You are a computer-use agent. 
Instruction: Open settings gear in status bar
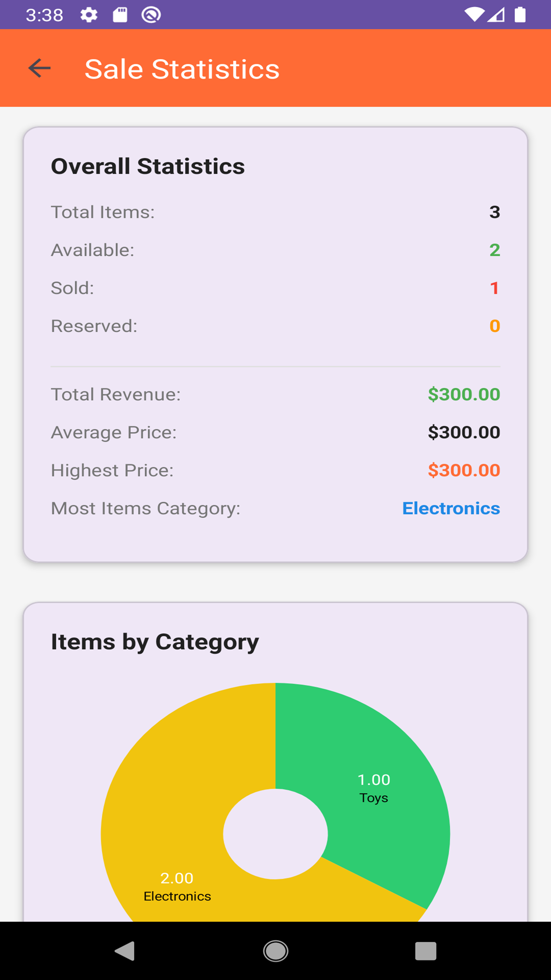coord(89,15)
